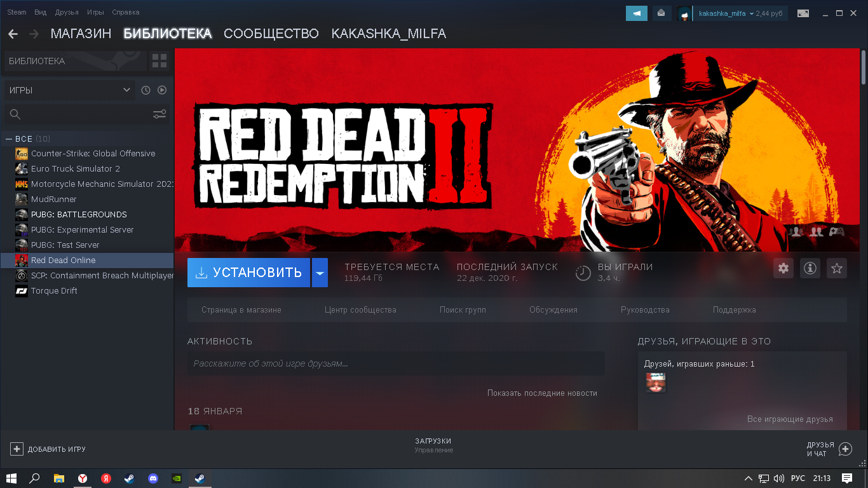Image resolution: width=868 pixels, height=488 pixels.
Task: Click the library search magnifier icon
Action: (x=15, y=114)
